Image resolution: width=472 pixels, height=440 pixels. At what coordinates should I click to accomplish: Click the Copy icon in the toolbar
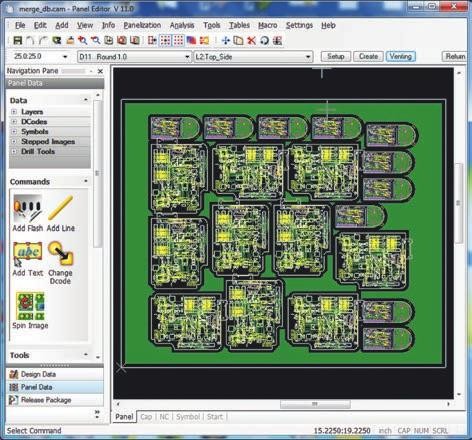(238, 41)
